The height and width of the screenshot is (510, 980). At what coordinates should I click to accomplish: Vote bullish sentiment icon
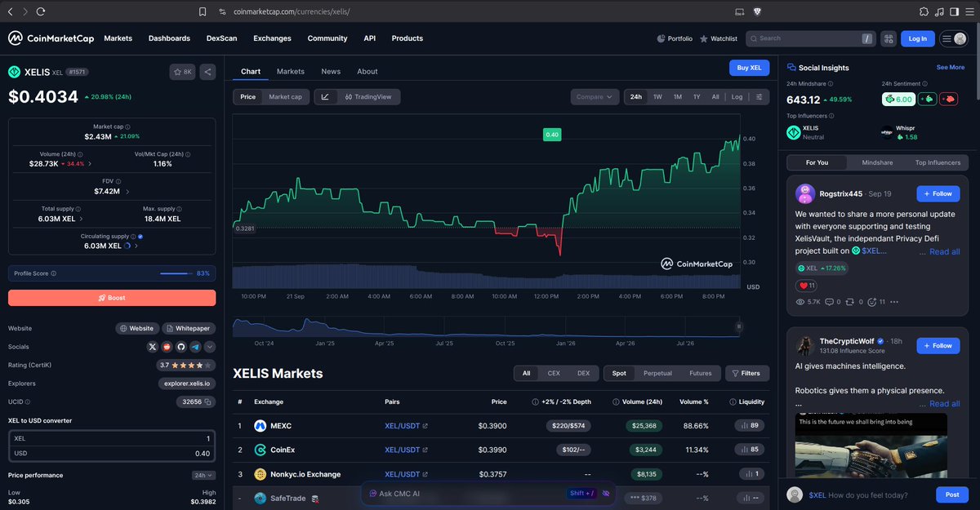(x=927, y=99)
